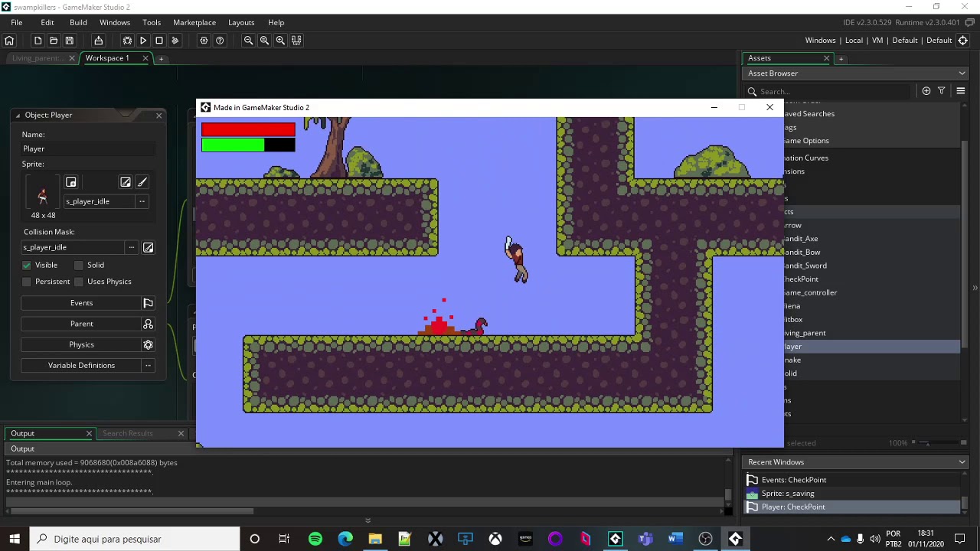Zoom out the workspace
The height and width of the screenshot is (551, 980).
coord(248,40)
